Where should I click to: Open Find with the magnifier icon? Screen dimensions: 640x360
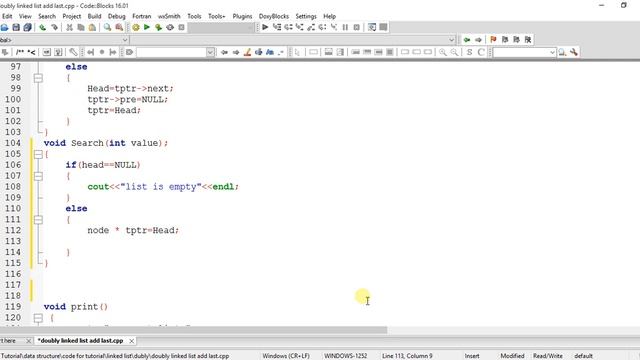coord(107,27)
